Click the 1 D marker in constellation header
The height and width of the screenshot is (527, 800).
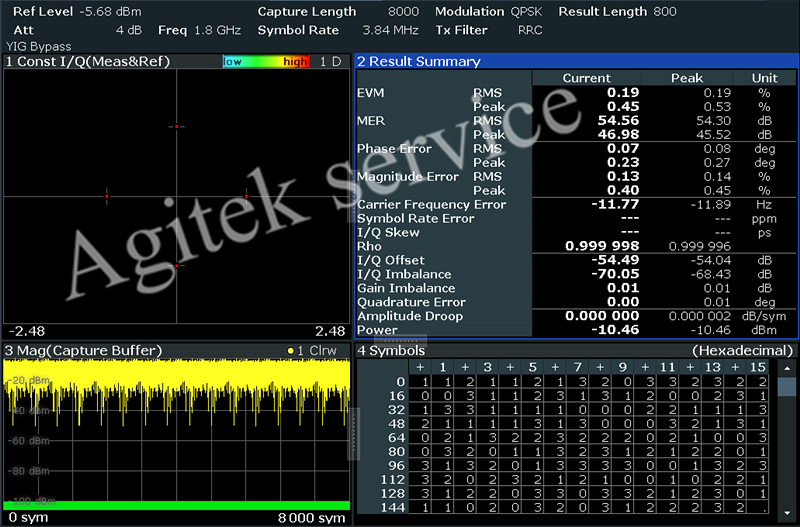330,62
